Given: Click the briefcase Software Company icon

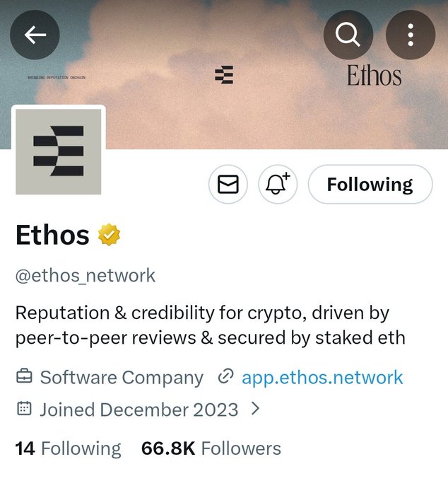Looking at the screenshot, I should (24, 376).
